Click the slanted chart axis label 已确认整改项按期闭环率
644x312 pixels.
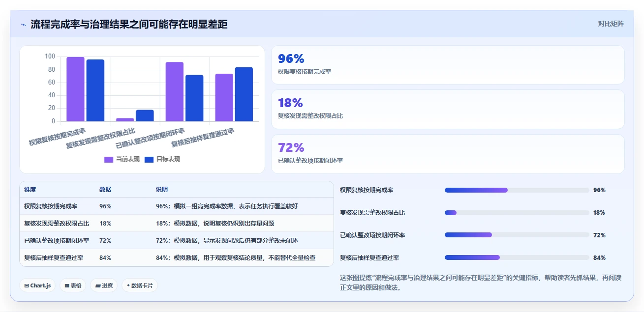tap(150, 138)
